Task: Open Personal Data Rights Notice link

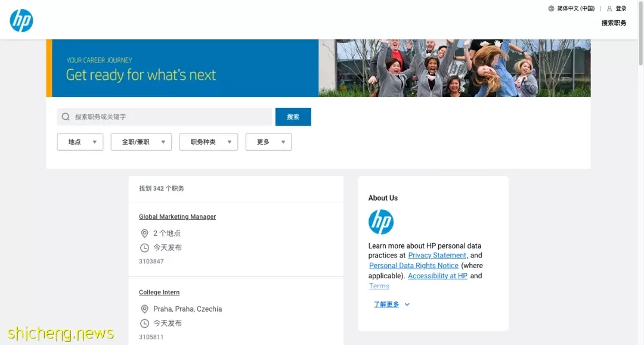Action: 414,265
